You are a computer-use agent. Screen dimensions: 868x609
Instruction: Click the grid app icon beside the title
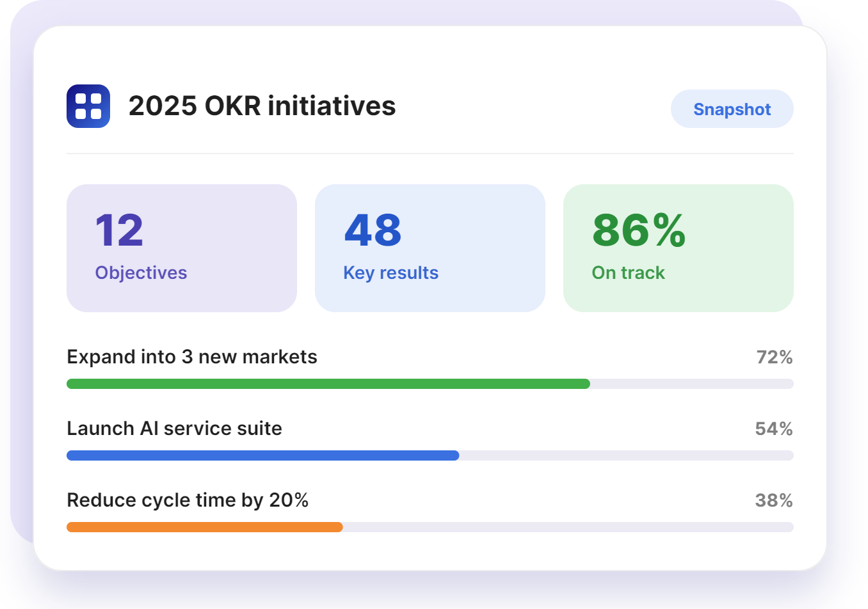click(88, 106)
